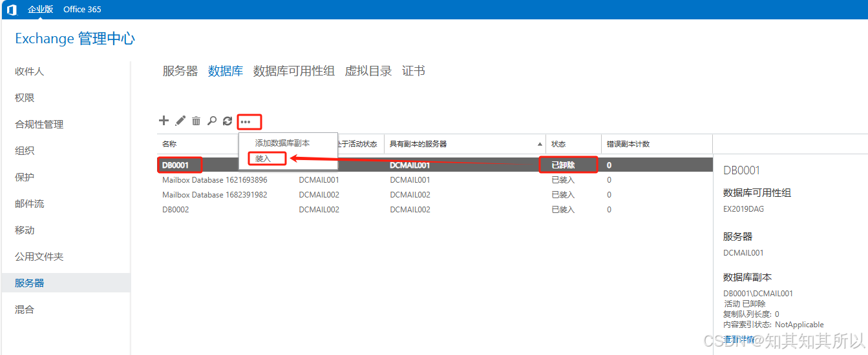Click EX2019DAG in details pane

pos(743,210)
